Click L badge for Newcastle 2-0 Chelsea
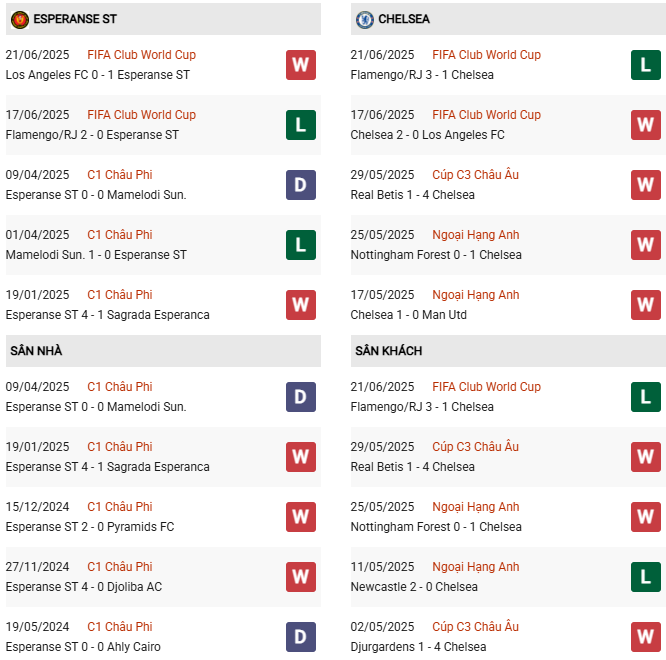 [x=645, y=577]
